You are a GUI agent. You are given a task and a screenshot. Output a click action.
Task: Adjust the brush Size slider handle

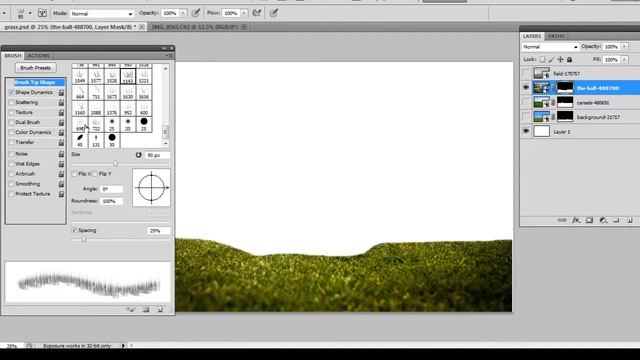pyautogui.click(x=116, y=164)
